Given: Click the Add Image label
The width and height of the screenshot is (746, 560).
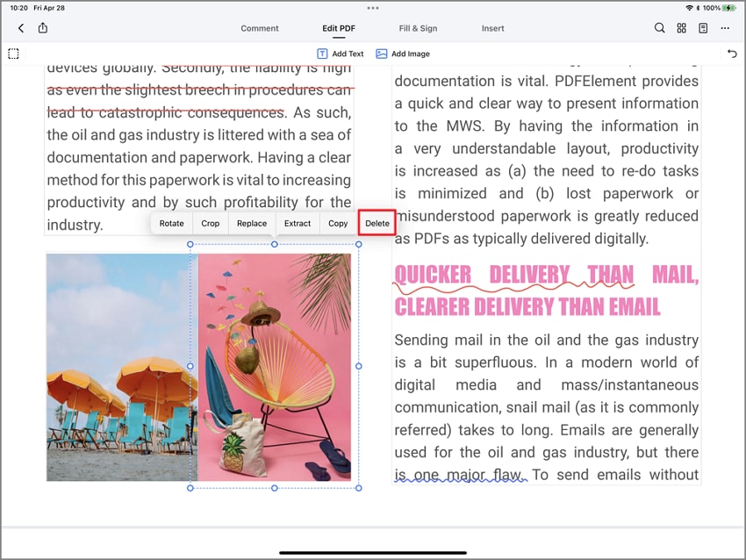Looking at the screenshot, I should coord(411,54).
